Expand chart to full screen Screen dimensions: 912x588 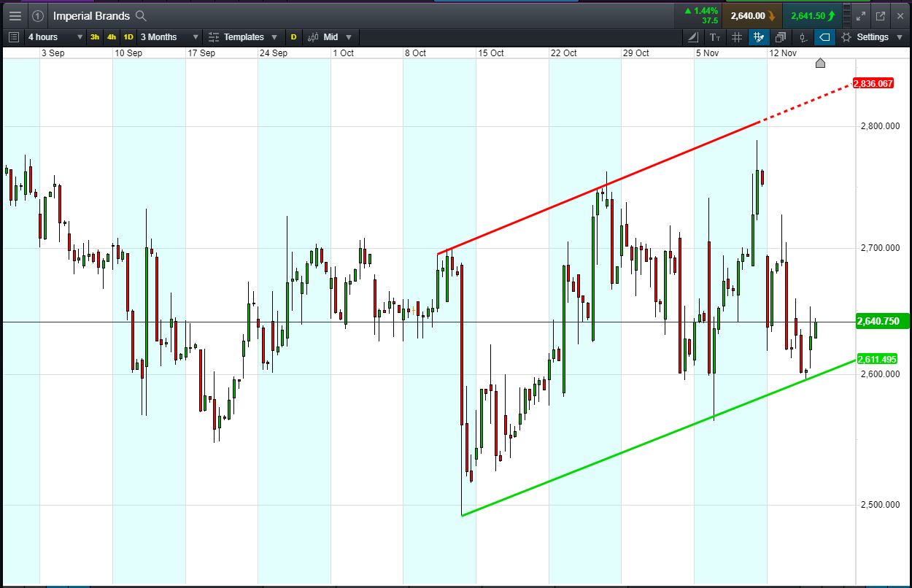861,15
